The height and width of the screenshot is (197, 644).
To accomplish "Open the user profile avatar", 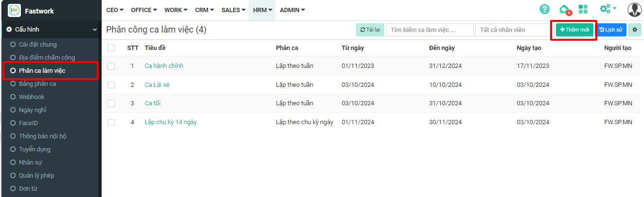I will pos(635,10).
